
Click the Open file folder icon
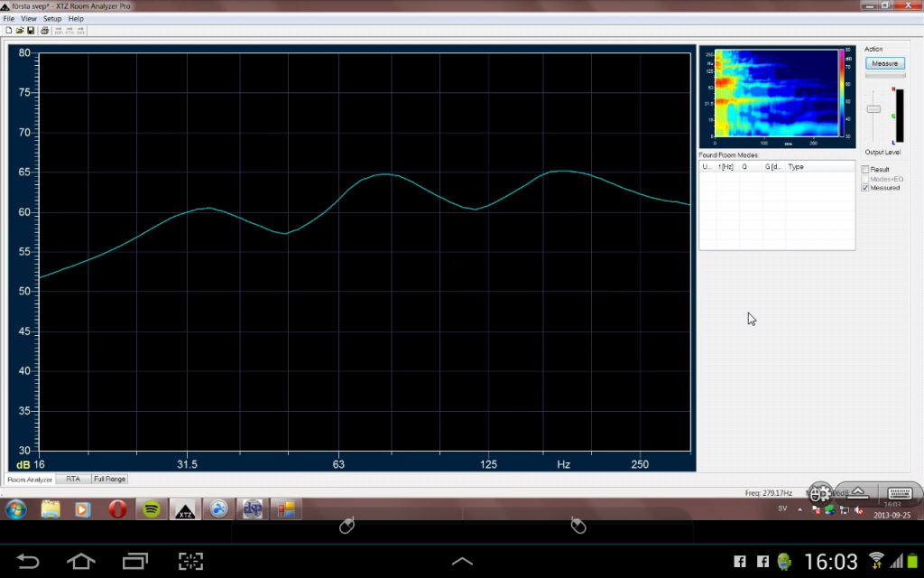pyautogui.click(x=19, y=31)
